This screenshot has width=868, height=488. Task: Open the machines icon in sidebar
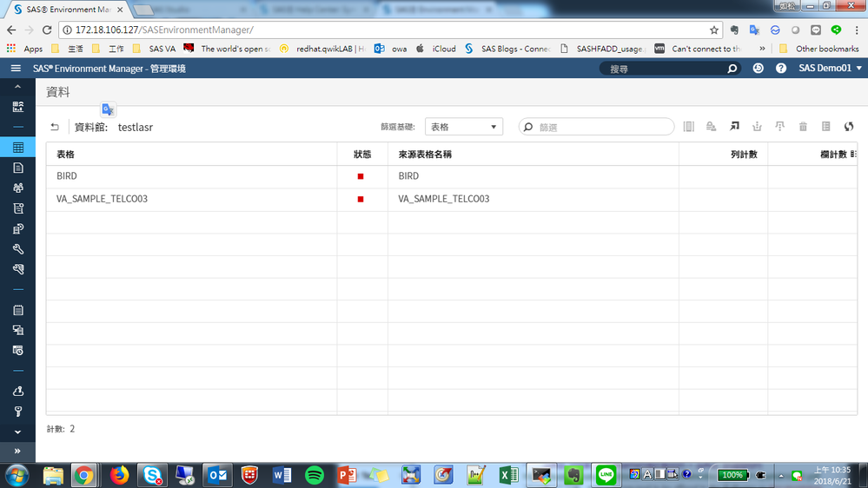[17, 330]
